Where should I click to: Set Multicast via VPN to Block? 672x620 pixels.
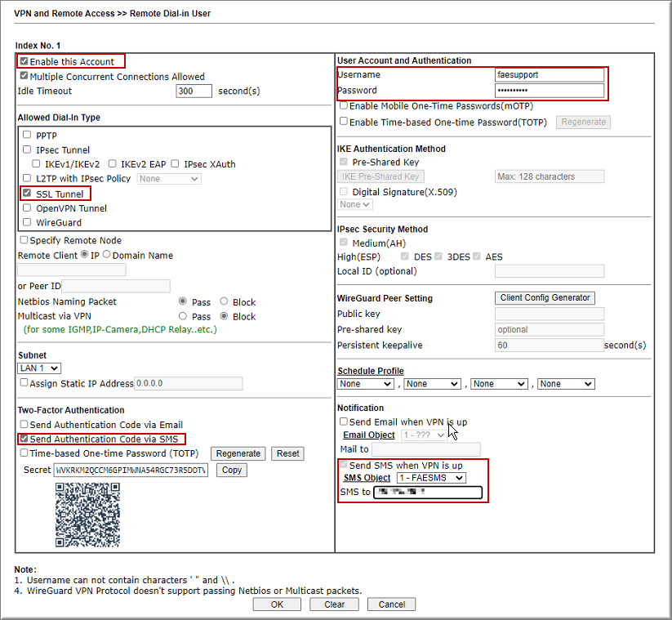pos(224,316)
